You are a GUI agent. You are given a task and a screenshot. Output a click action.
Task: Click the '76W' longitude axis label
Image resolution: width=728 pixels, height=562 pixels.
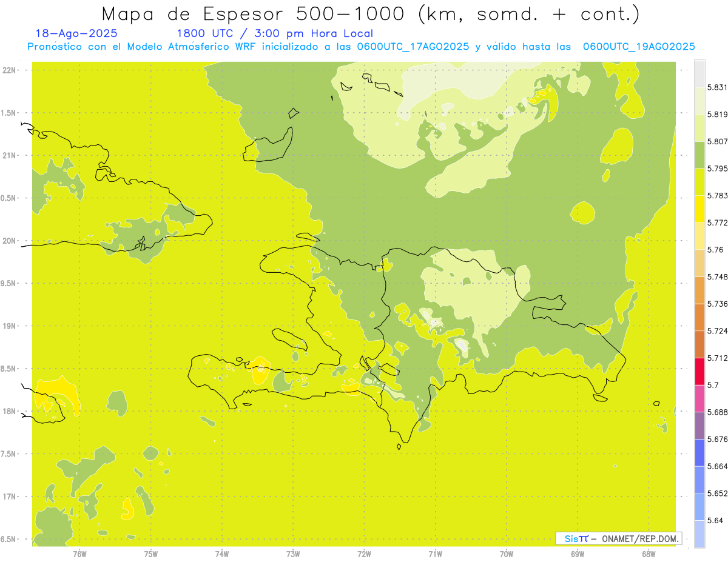point(79,554)
